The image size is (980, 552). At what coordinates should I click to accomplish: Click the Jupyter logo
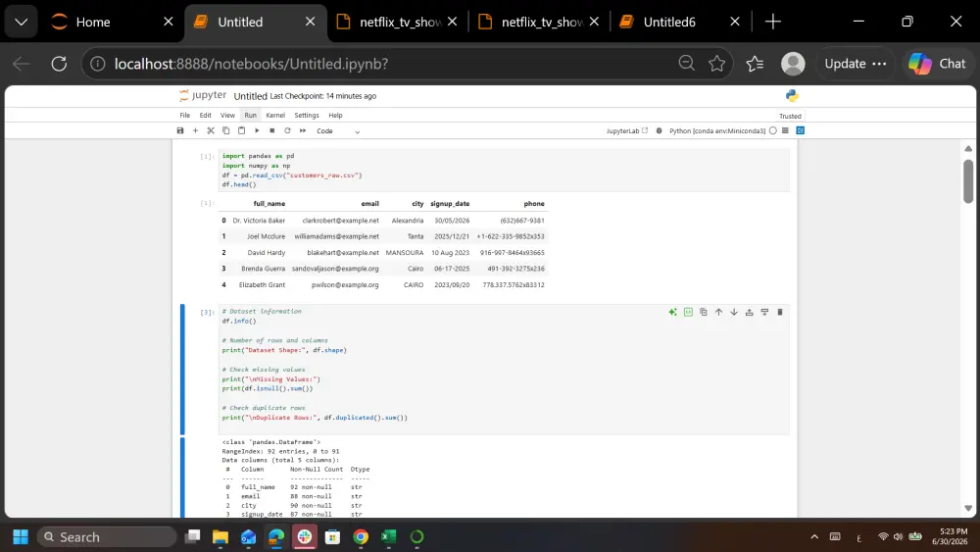click(203, 95)
